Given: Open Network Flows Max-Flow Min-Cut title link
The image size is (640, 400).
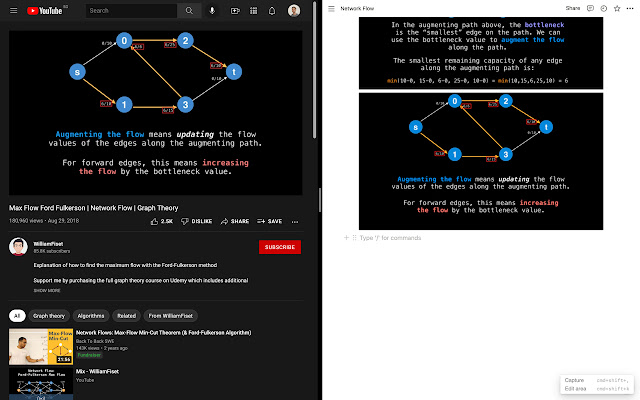Looking at the screenshot, I should [163, 333].
